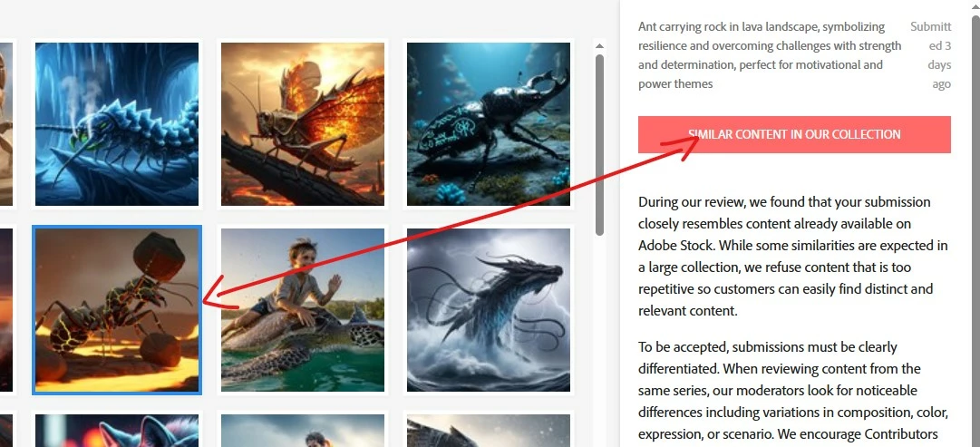
Task: Select the cut-off thumbnail left of the centipede
Action: [x=6, y=124]
